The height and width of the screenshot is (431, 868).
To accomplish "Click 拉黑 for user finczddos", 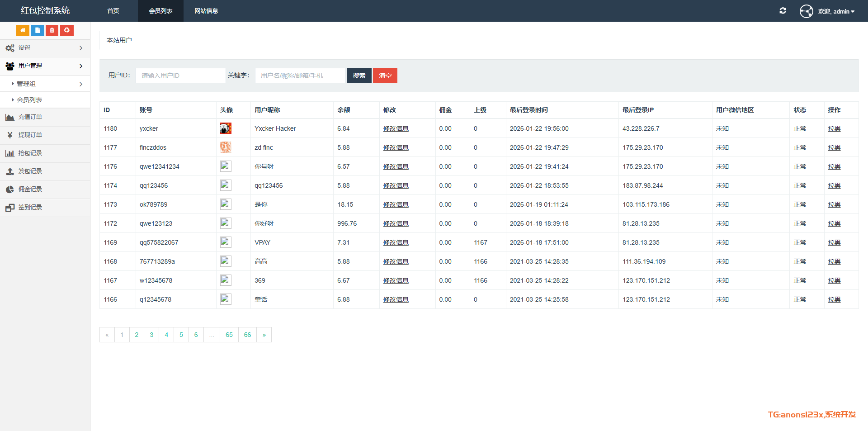I will (834, 148).
